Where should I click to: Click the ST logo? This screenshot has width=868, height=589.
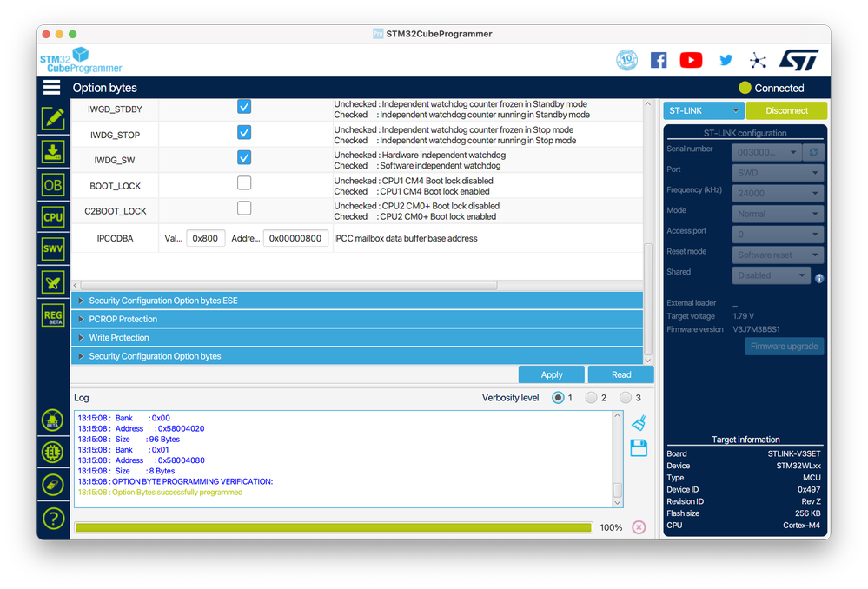798,60
